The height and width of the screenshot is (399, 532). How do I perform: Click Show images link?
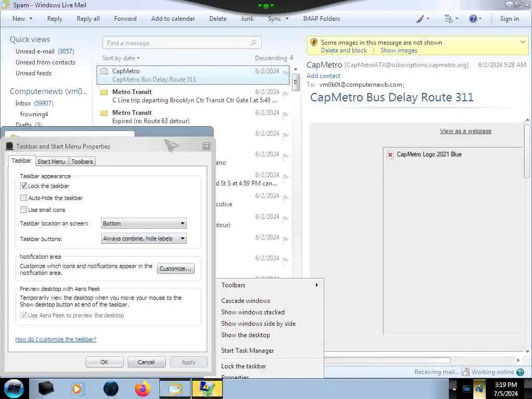pos(399,50)
